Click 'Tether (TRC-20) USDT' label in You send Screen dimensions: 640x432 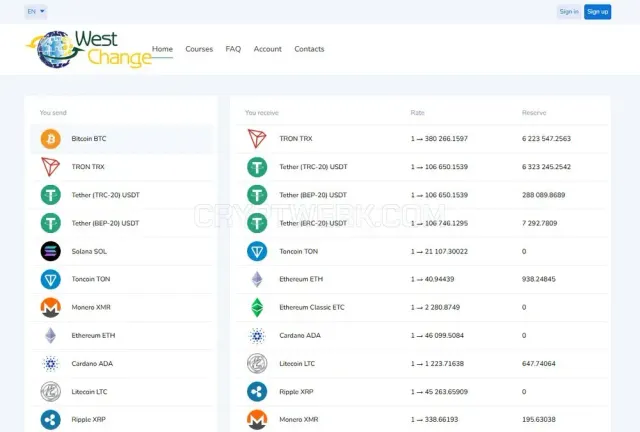point(105,195)
